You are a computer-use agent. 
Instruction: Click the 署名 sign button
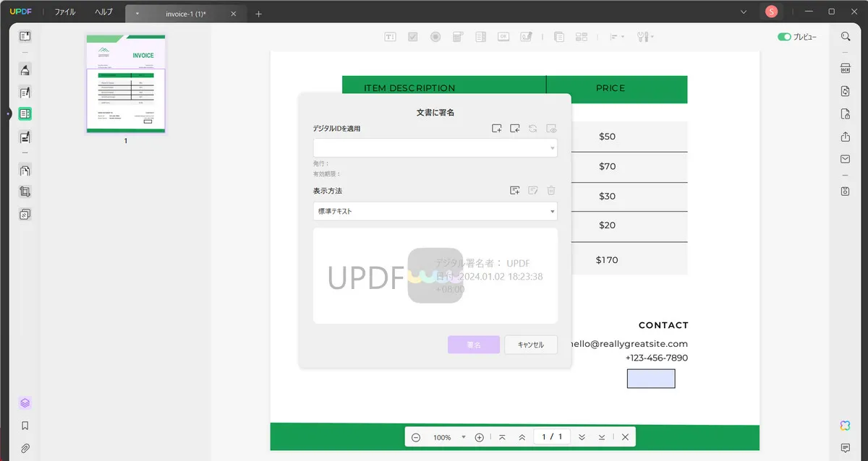click(x=474, y=345)
